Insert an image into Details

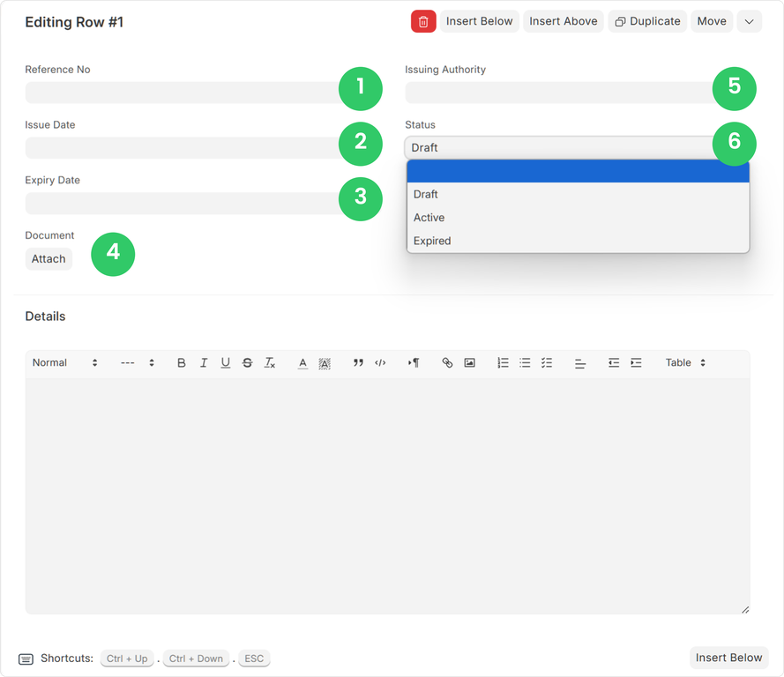coord(468,362)
